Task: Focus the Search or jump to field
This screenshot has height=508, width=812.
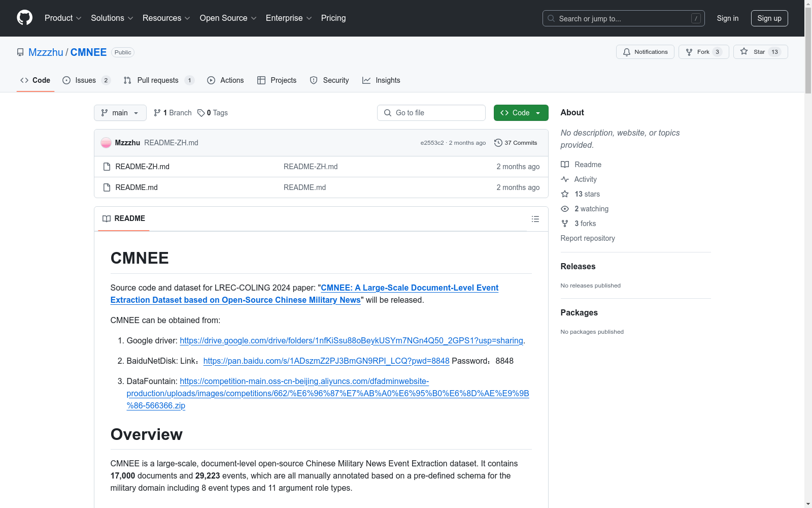Action: point(623,18)
